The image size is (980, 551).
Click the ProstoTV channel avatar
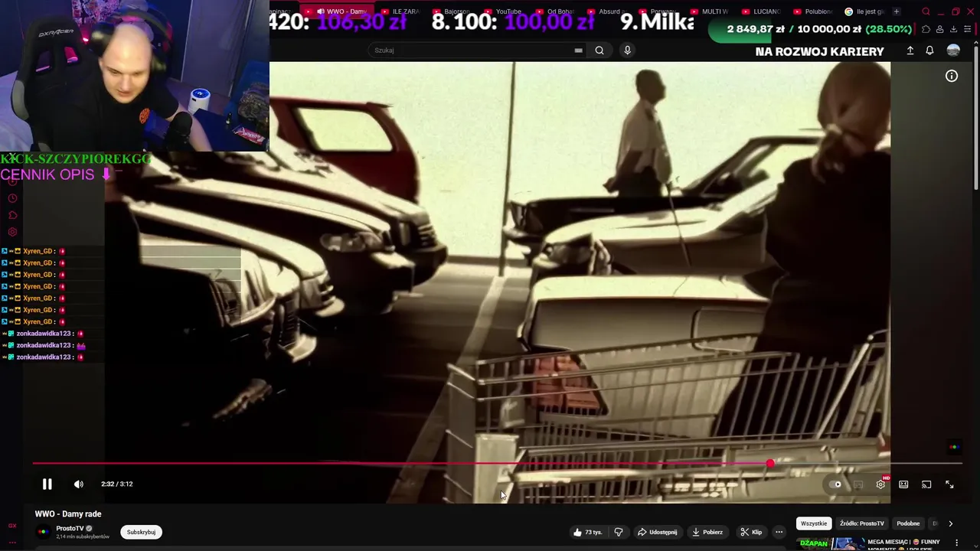(x=43, y=532)
